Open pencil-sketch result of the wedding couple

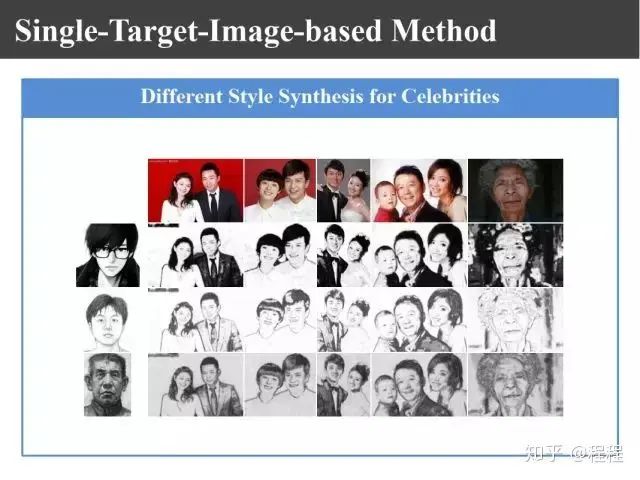[x=196, y=320]
